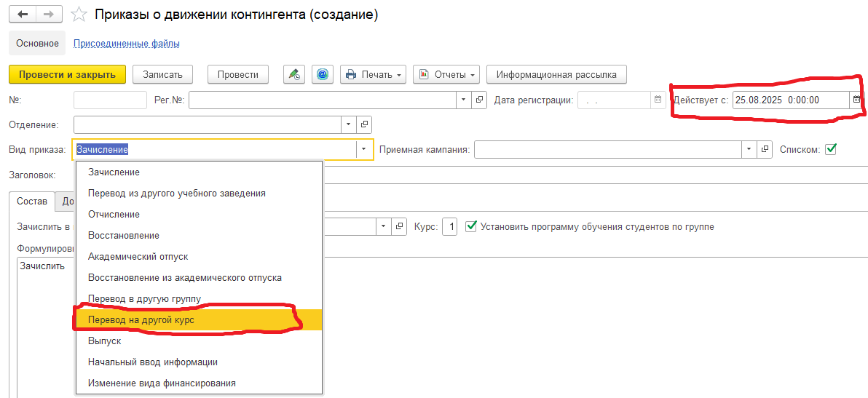Toggle the Списком checkbox
Image resolution: width=868 pixels, height=398 pixels.
(831, 149)
